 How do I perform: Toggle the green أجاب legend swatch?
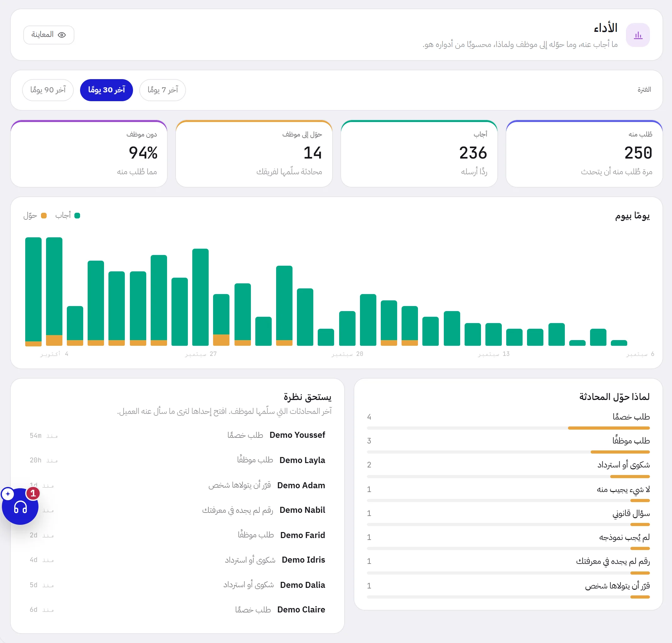coord(77,216)
